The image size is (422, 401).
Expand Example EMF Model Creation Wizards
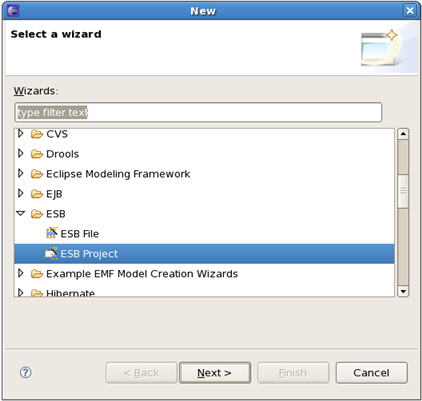[x=21, y=273]
